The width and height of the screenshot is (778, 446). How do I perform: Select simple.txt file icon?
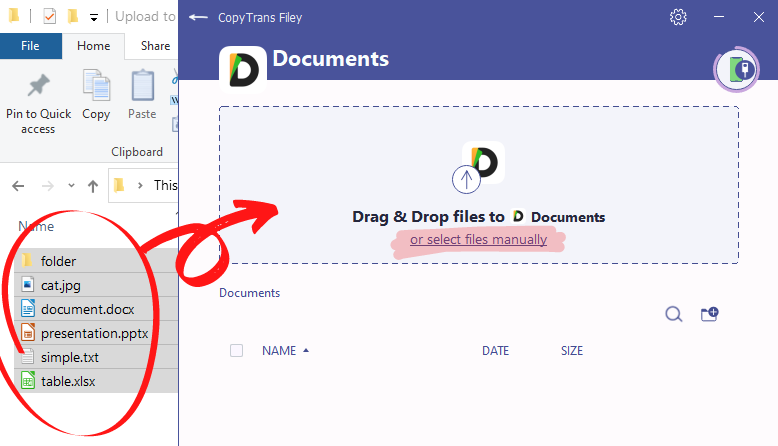click(x=28, y=357)
